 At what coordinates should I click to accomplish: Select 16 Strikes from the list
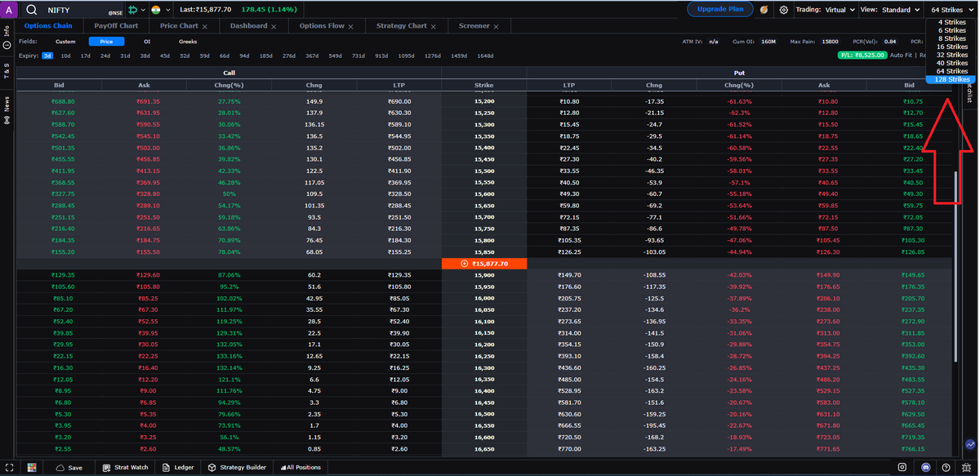click(x=951, y=47)
